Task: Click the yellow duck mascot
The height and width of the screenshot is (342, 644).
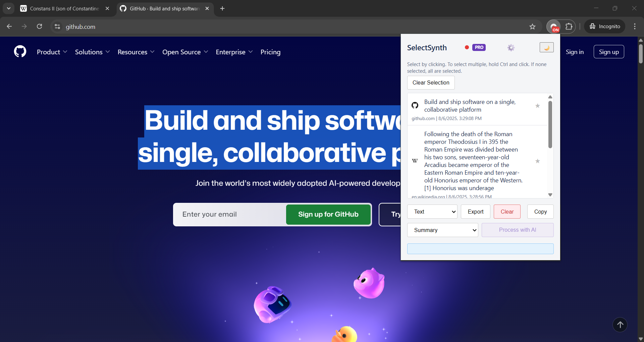Action: [x=344, y=334]
